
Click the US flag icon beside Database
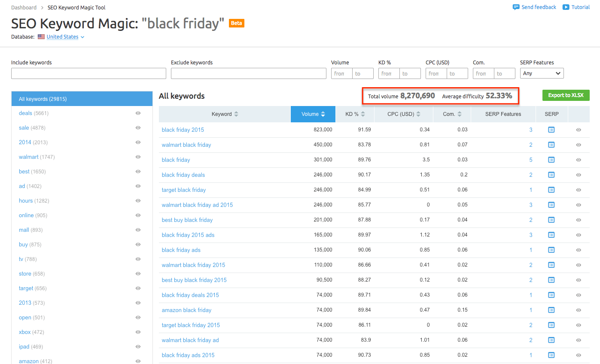coord(41,37)
